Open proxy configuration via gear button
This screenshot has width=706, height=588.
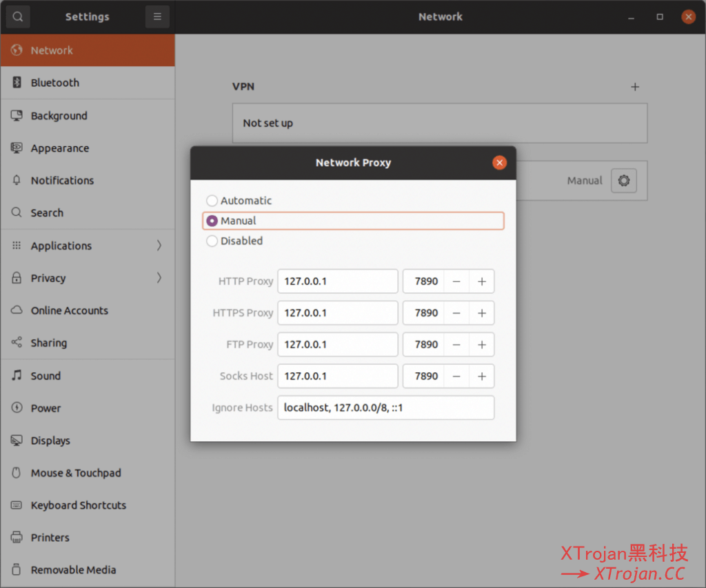[x=623, y=180]
